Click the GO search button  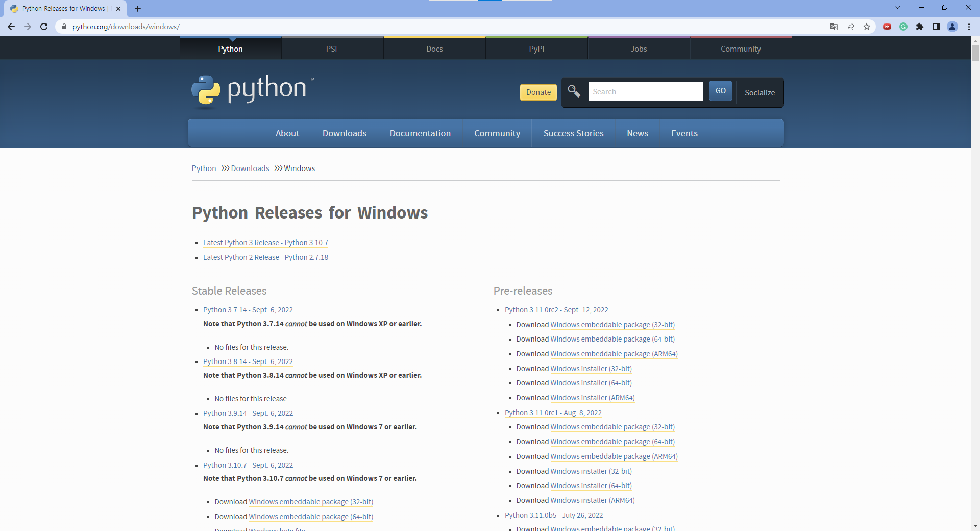click(721, 91)
